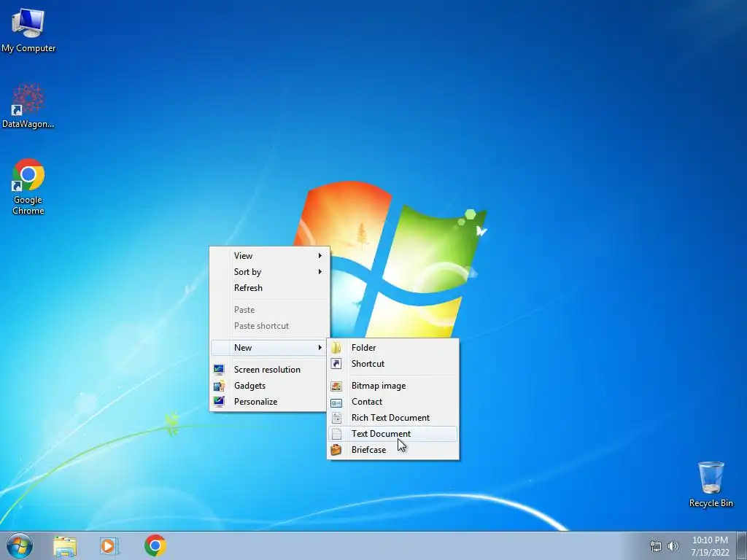Choose View in the context menu
The width and height of the screenshot is (747, 560).
(270, 256)
